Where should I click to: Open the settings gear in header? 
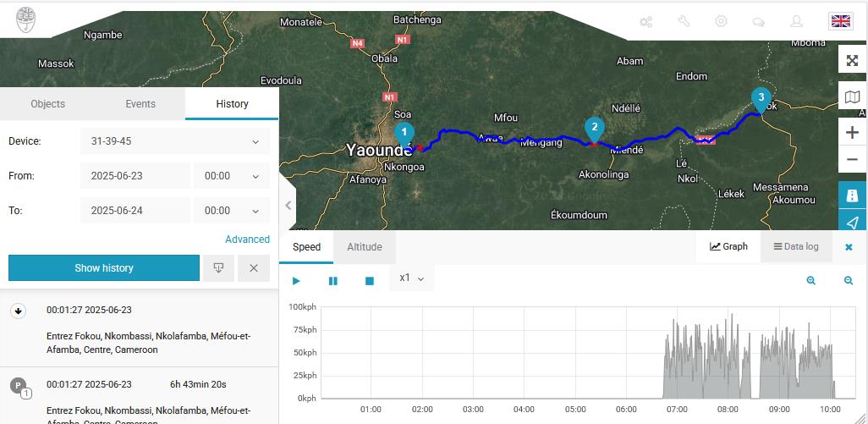pos(721,21)
